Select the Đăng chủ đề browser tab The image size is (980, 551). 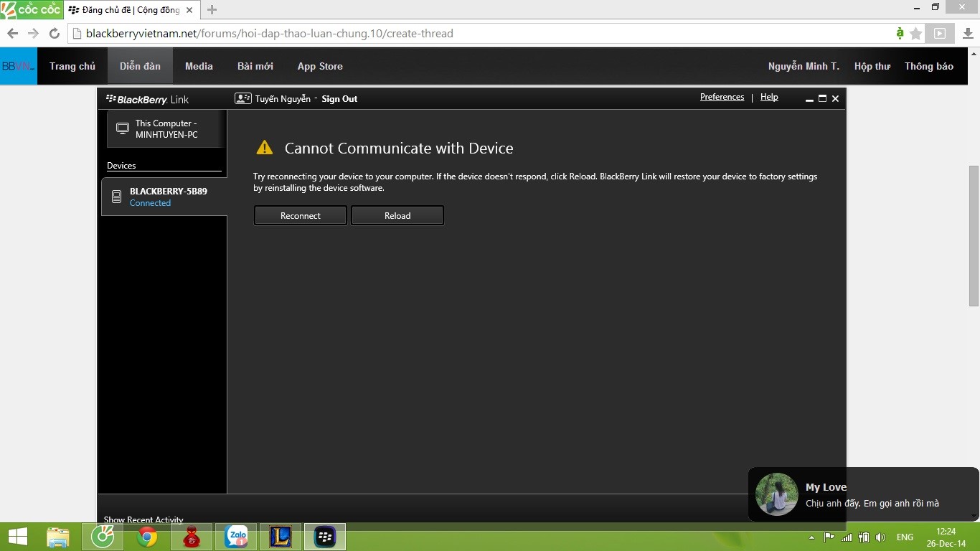131,10
